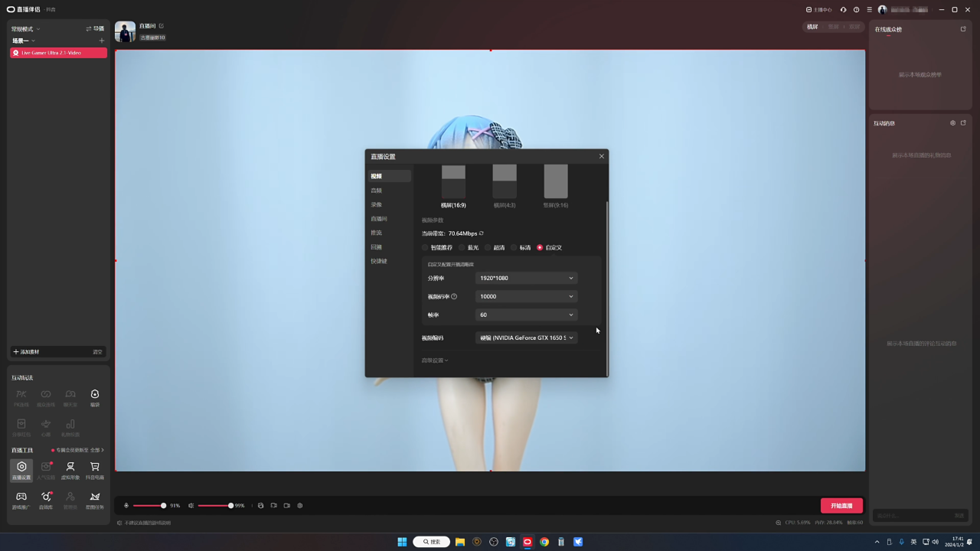Click the customer service headset icon
The image size is (980, 551).
843,10
